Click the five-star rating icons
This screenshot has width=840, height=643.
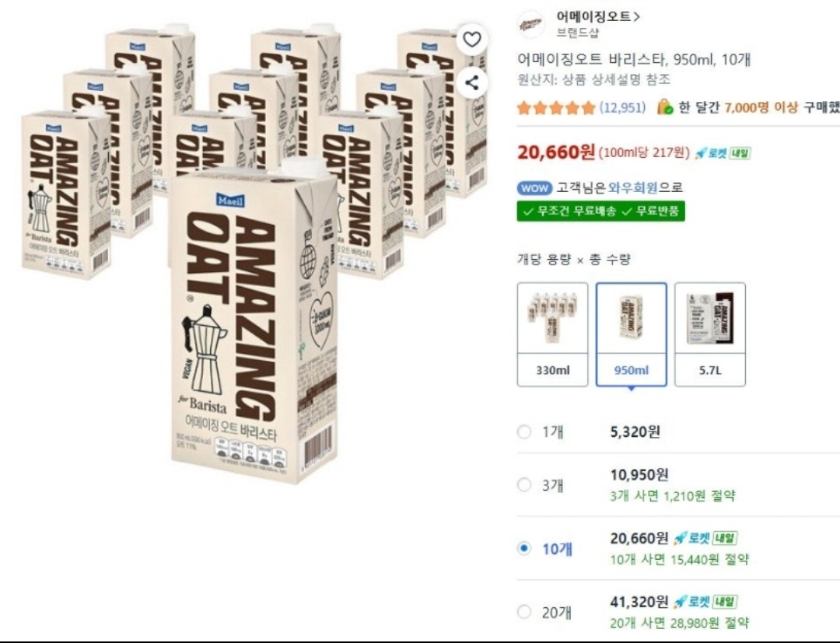coord(556,107)
